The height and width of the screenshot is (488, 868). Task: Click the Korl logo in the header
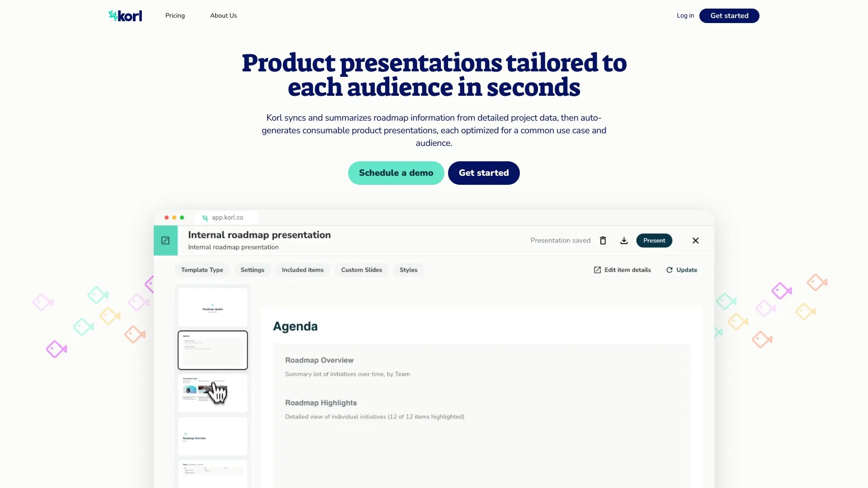tap(125, 16)
